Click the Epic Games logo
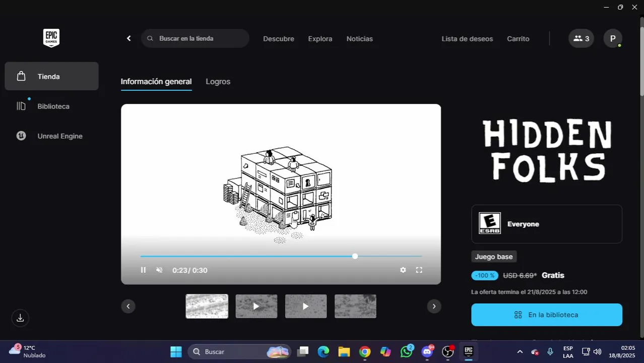 (51, 38)
